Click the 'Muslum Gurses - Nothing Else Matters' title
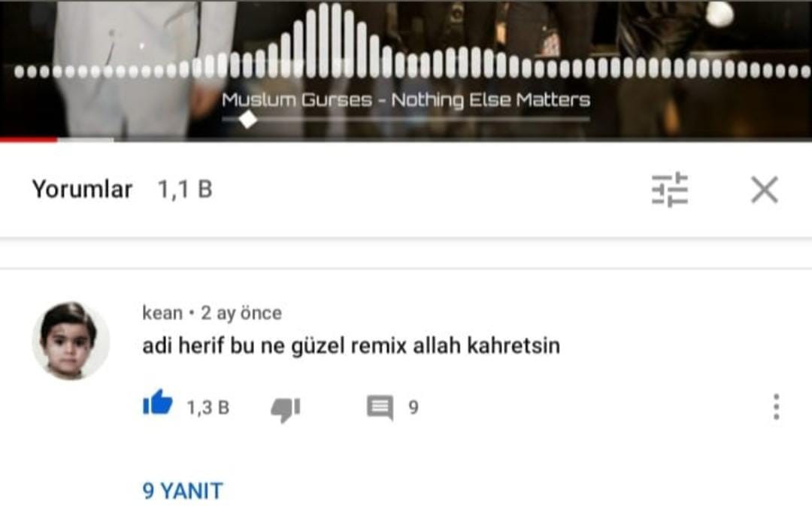 [x=406, y=99]
